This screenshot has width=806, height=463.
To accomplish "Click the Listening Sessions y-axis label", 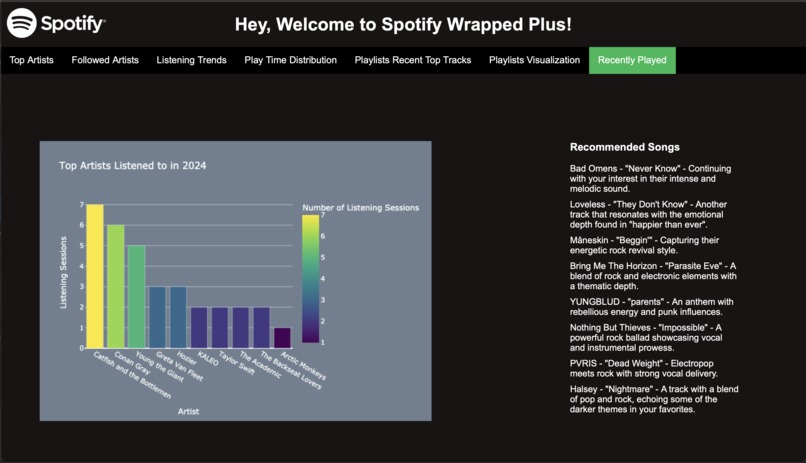I will pos(63,272).
